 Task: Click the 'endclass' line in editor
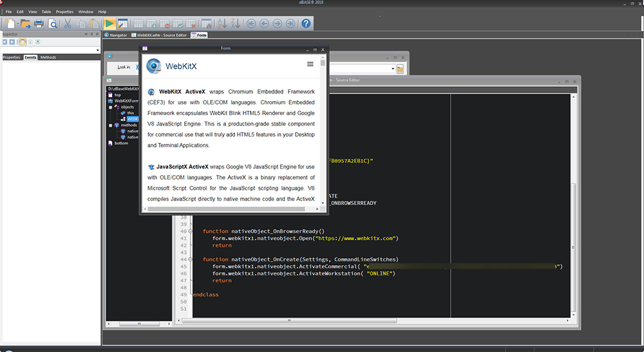[x=205, y=295]
